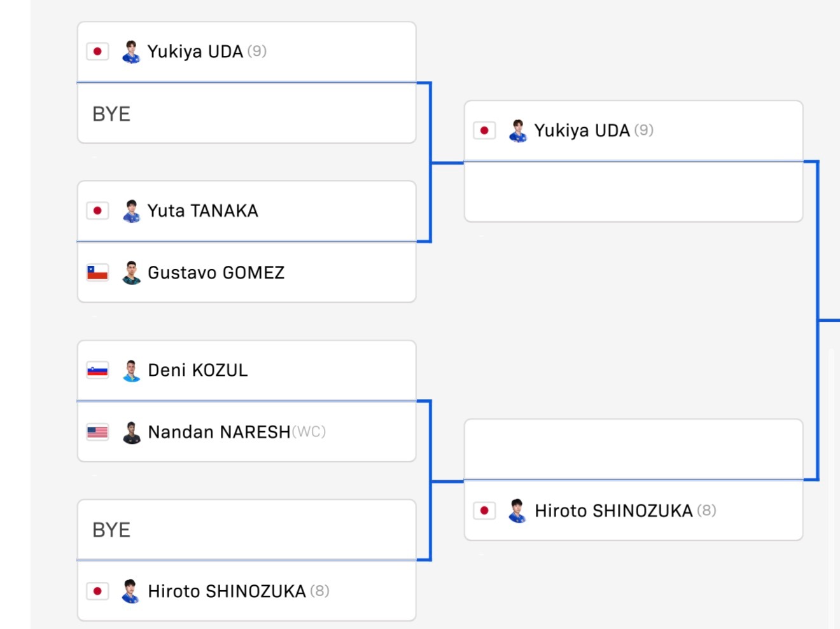
Task: Click Nandan NARESH's player avatar
Action: (131, 432)
